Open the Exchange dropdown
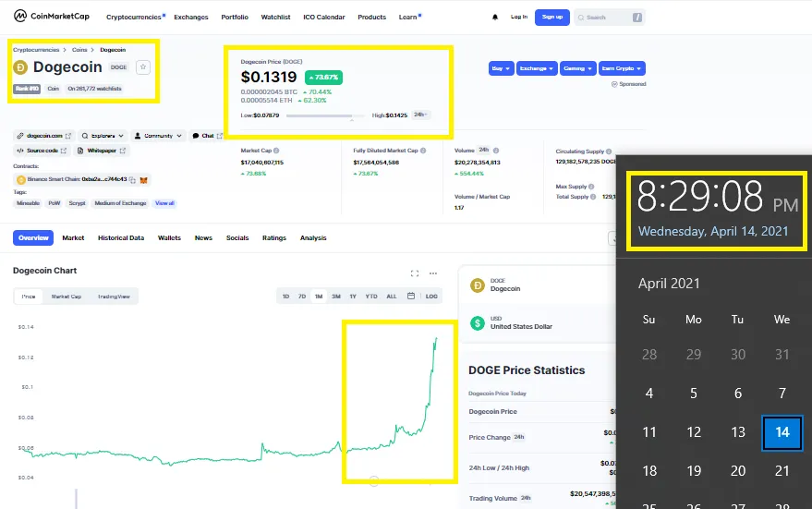The image size is (812, 509). (537, 68)
